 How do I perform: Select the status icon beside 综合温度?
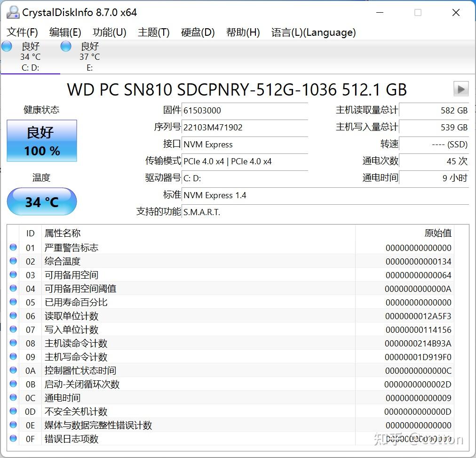tap(13, 261)
